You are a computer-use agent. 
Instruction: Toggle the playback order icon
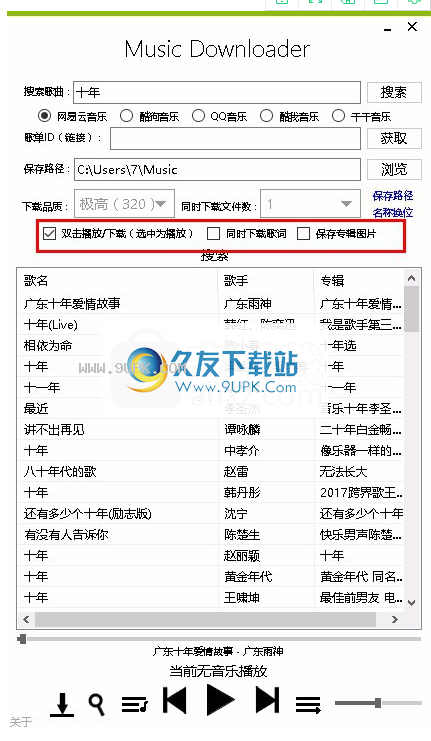point(308,705)
